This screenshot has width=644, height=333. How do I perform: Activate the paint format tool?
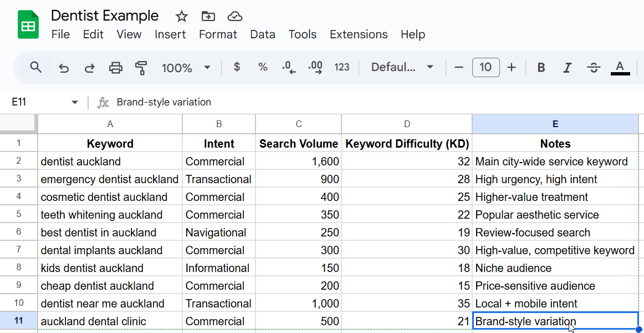click(141, 67)
